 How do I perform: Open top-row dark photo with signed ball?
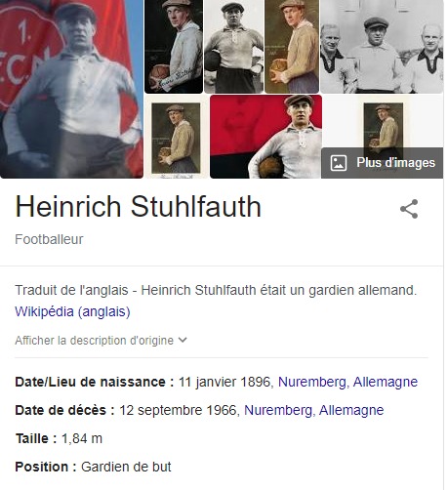point(174,47)
